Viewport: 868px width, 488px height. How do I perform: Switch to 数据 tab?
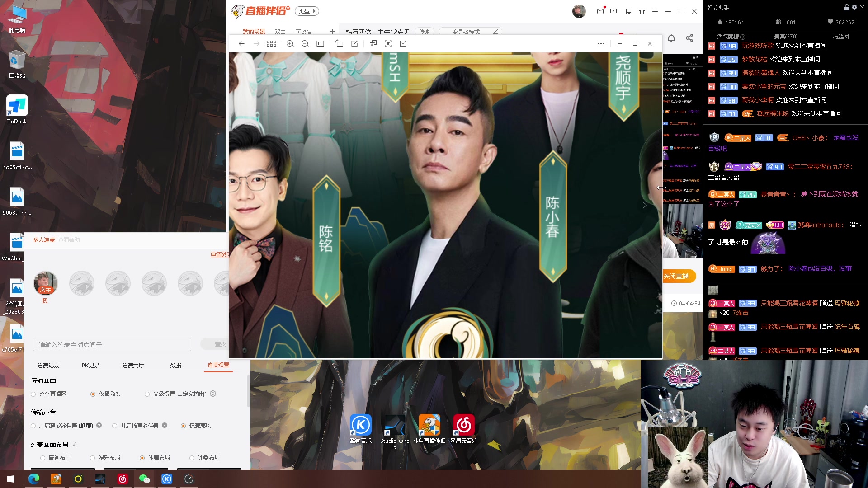click(x=176, y=365)
